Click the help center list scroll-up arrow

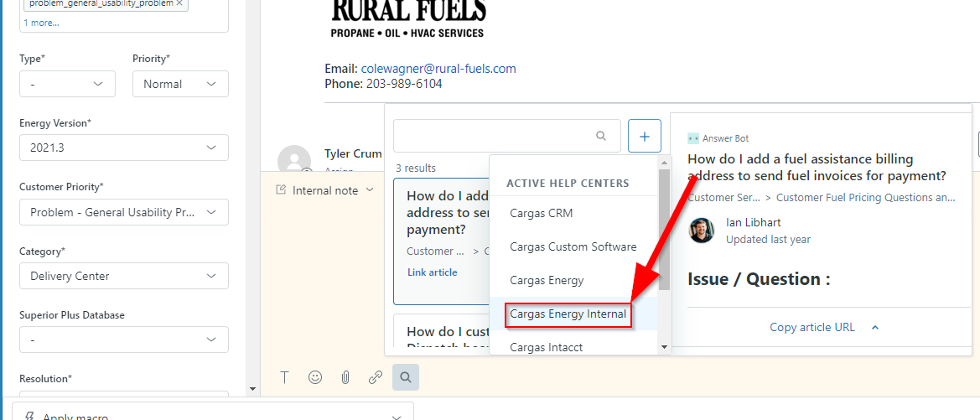point(665,161)
